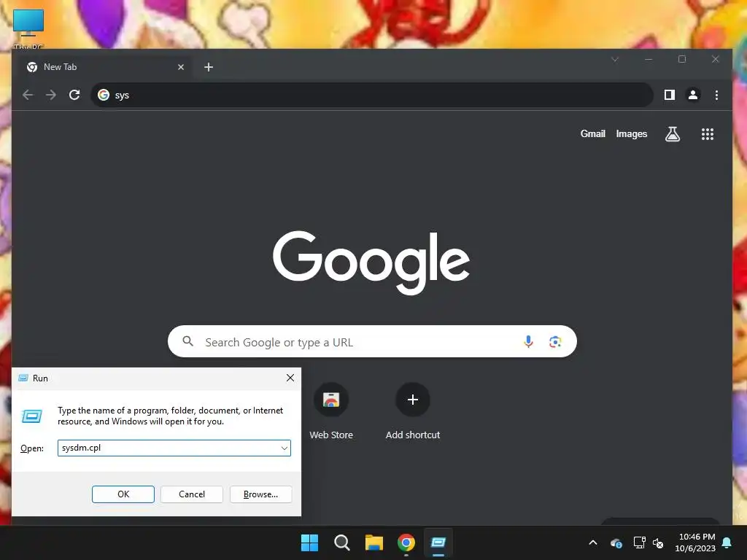Open a new tab with plus button
This screenshot has width=747, height=560.
point(209,67)
